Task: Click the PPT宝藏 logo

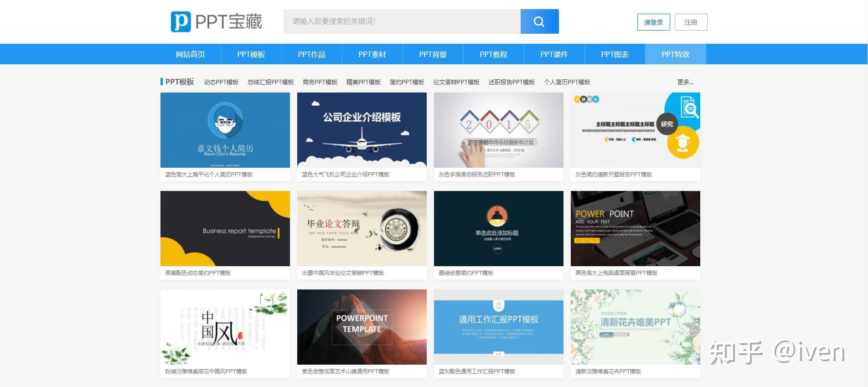Action: tap(216, 21)
